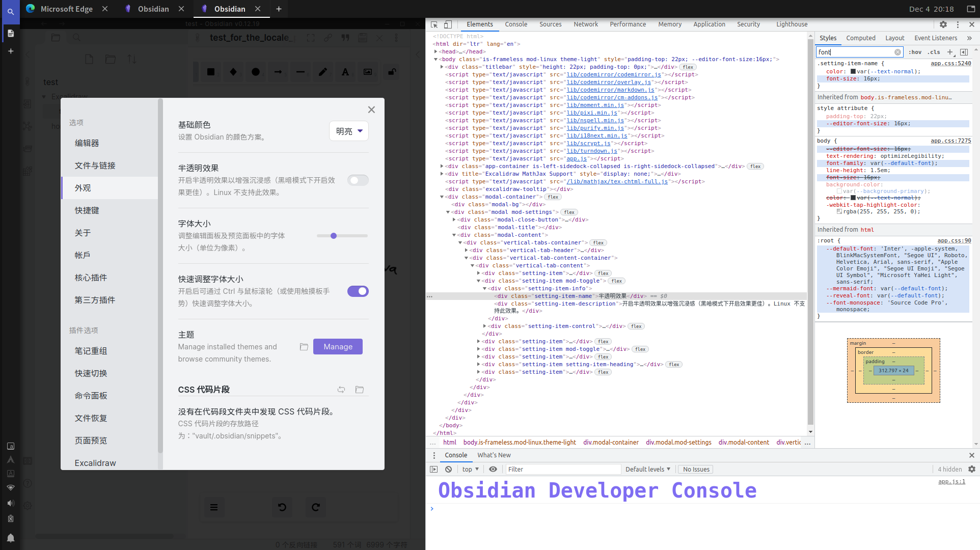The width and height of the screenshot is (980, 550).
Task: Toggle the lock icon in Excalidraw toolbar
Action: click(391, 71)
